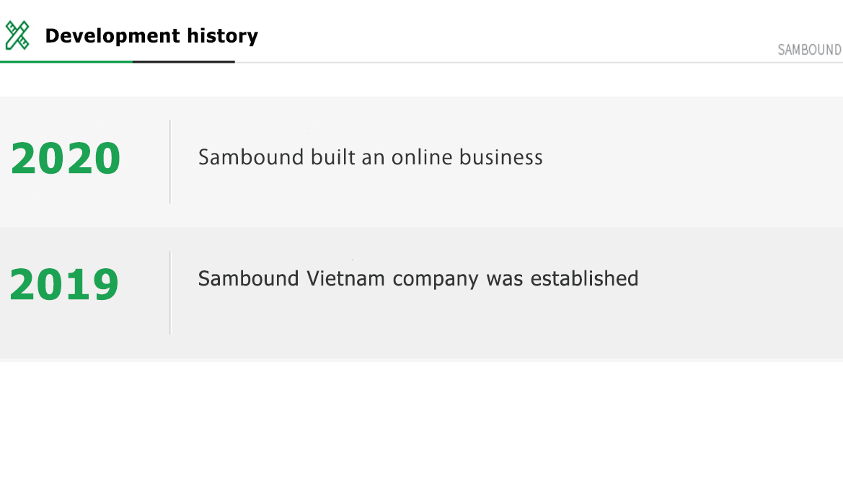Image resolution: width=843 pixels, height=504 pixels.
Task: Click the word 'Development' in the heading
Action: coord(112,36)
